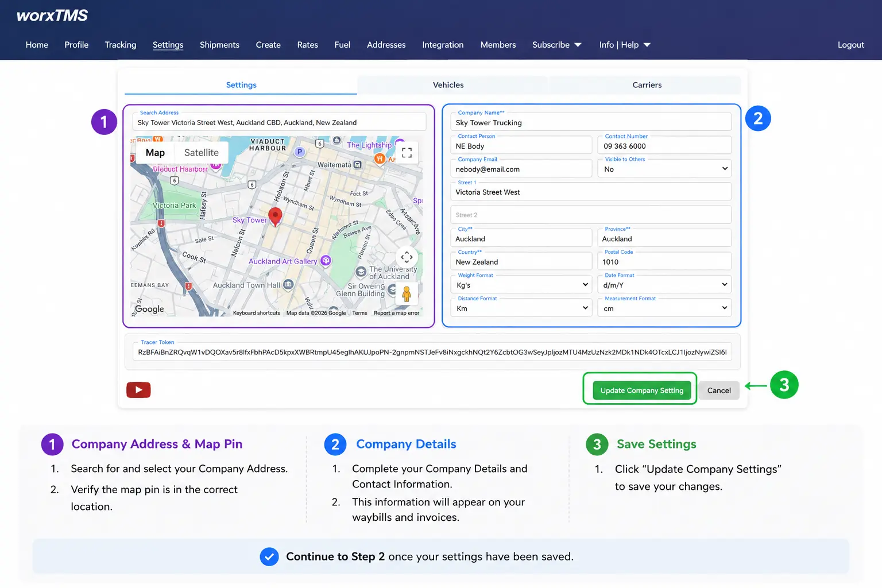882x588 pixels.
Task: Open the Visible to Others dropdown
Action: (665, 169)
